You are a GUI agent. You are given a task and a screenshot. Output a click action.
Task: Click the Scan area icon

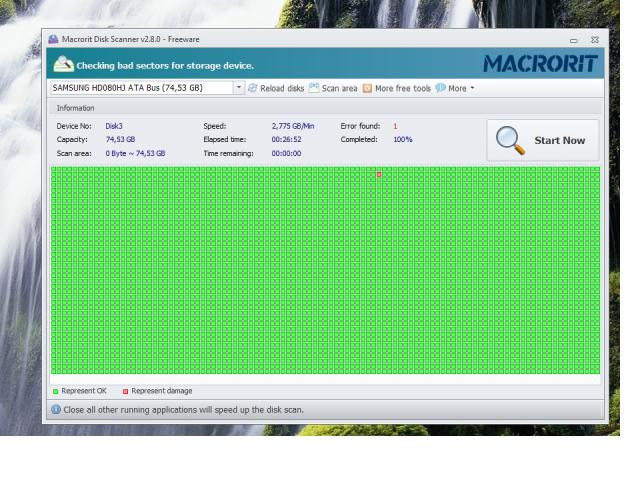coord(314,88)
